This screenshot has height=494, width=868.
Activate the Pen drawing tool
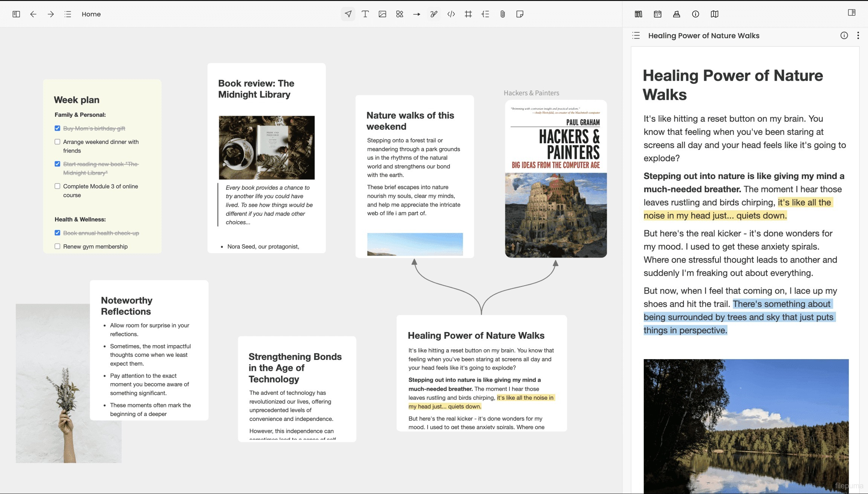[434, 14]
